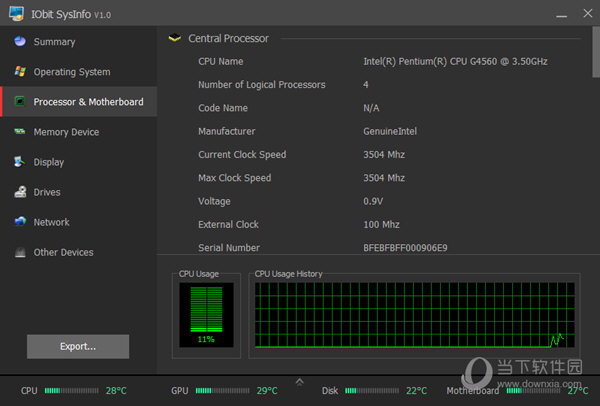Click the Disk label in status bar
Screen dimensions: 600x406
[x=330, y=391]
